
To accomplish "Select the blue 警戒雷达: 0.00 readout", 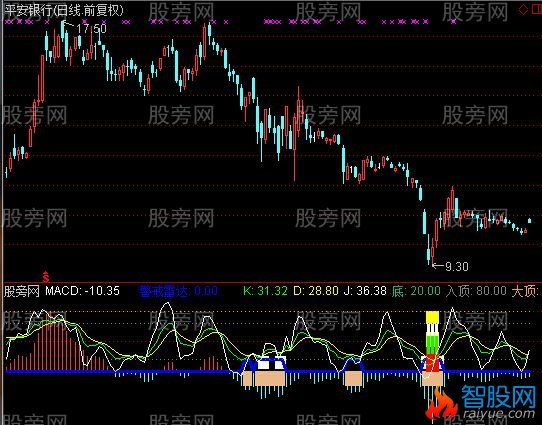I will [178, 291].
